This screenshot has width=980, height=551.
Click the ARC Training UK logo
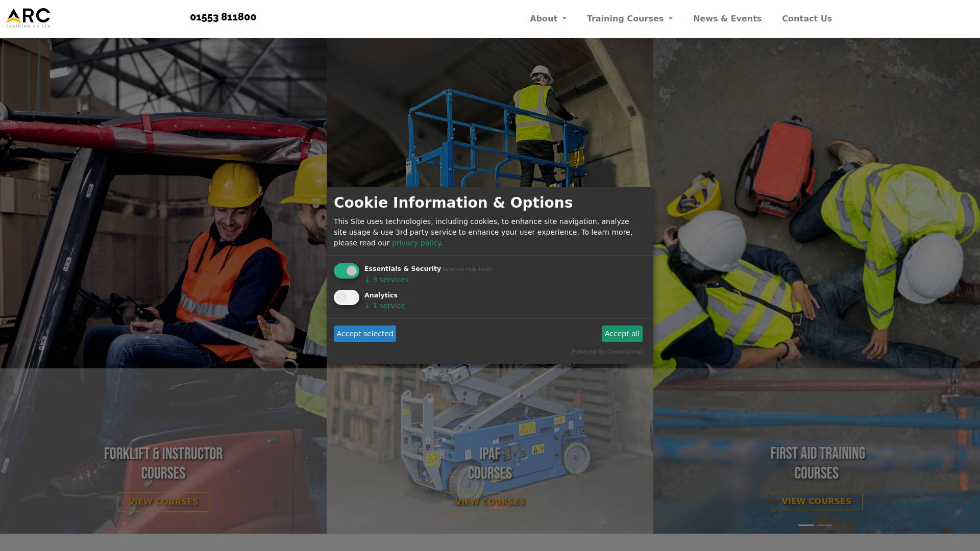coord(28,17)
